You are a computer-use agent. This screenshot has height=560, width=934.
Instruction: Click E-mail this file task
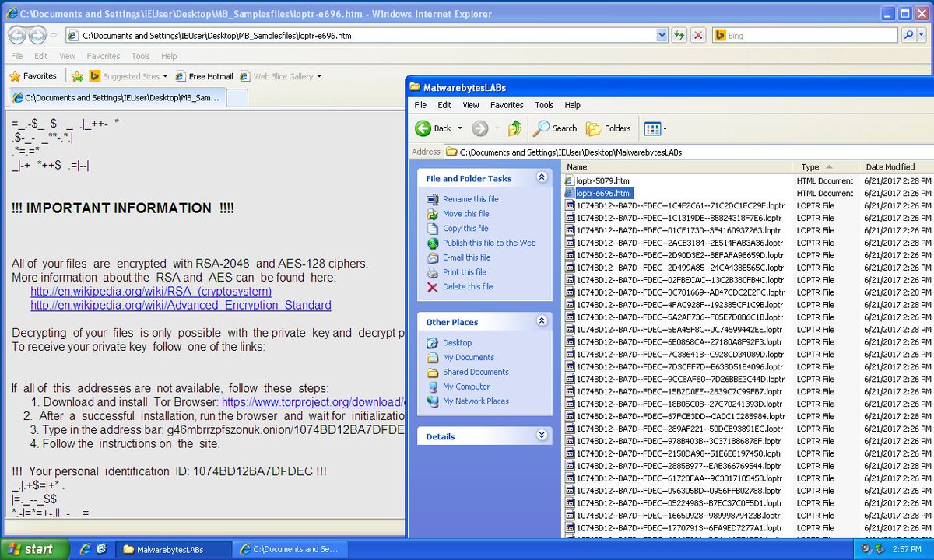coord(467,257)
